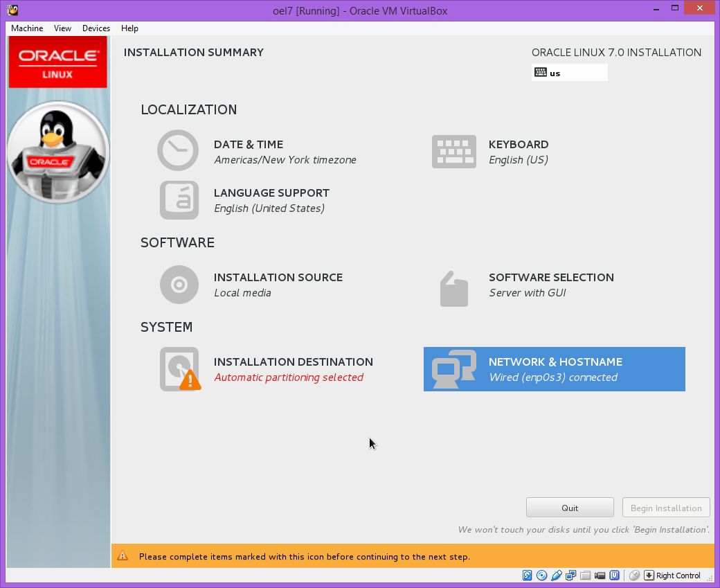Click 'Automatic partitioning selected' text
The width and height of the screenshot is (720, 588).
(x=289, y=377)
